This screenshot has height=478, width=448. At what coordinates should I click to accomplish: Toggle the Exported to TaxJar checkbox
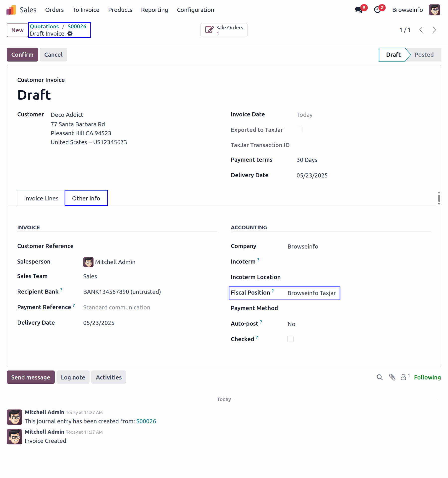pos(299,130)
